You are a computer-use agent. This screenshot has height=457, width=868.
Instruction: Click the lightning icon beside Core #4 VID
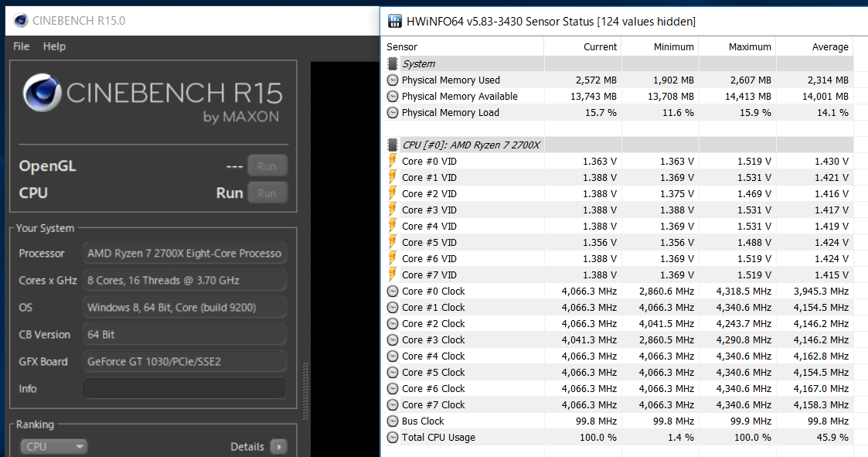[x=393, y=226]
